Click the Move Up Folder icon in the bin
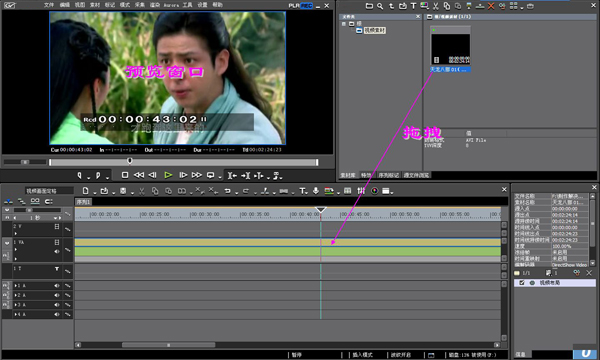 tap(391, 6)
